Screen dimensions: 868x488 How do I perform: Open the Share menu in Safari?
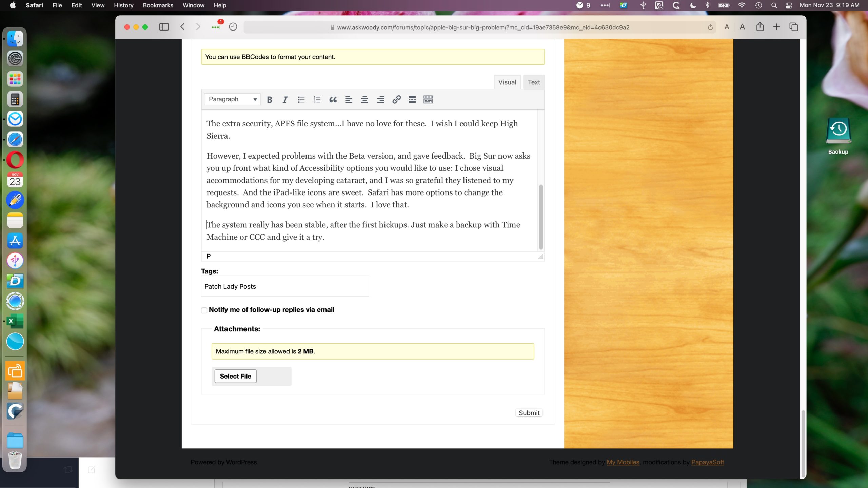760,27
